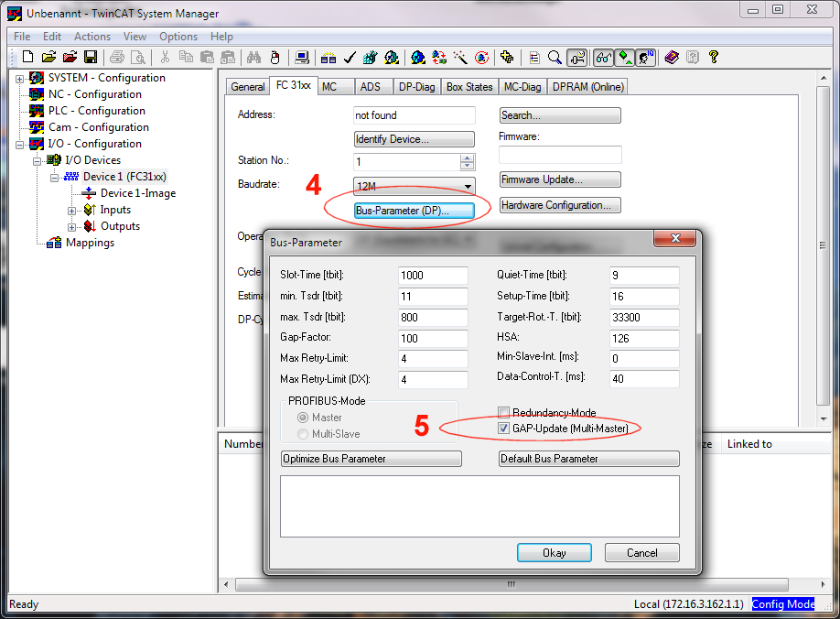Screen dimensions: 840x619
Task: Uncheck GAP-Update (Multi-Master) checkbox
Action: pyautogui.click(x=503, y=429)
